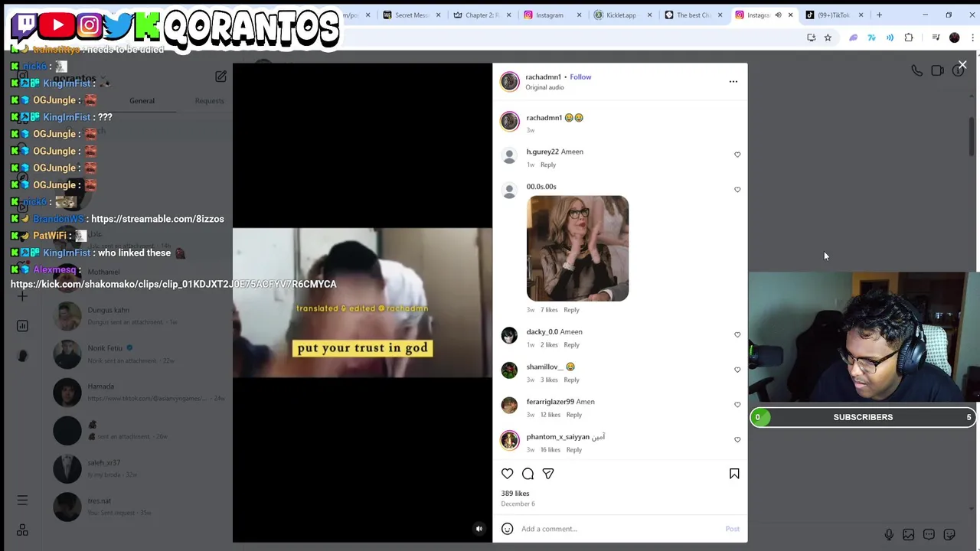Click the video showing 'put your trust in god'
The width and height of the screenshot is (980, 551).
click(x=362, y=303)
